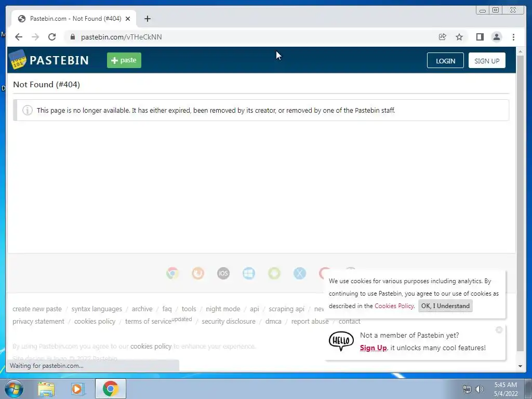
Task: Accept cookies with OK, I Understand
Action: 445,306
